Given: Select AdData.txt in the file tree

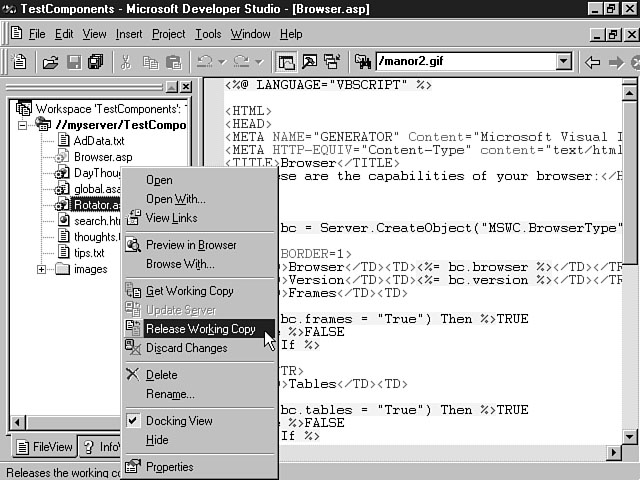Looking at the screenshot, I should coord(98,141).
